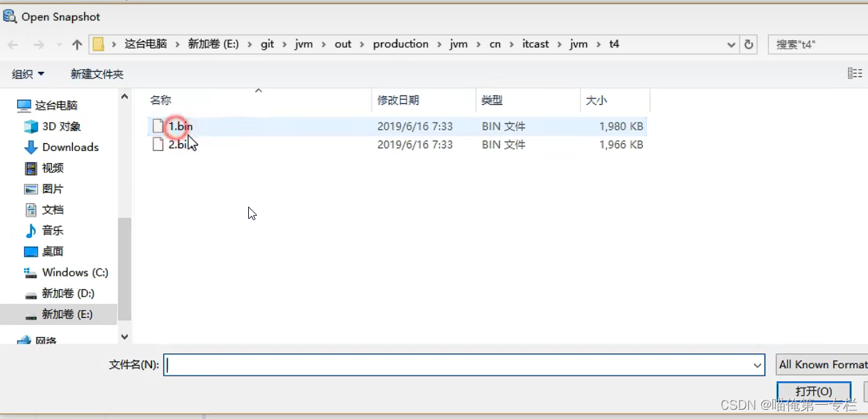Click the t4 breadcrumb segment
The width and height of the screenshot is (868, 419).
pos(614,44)
